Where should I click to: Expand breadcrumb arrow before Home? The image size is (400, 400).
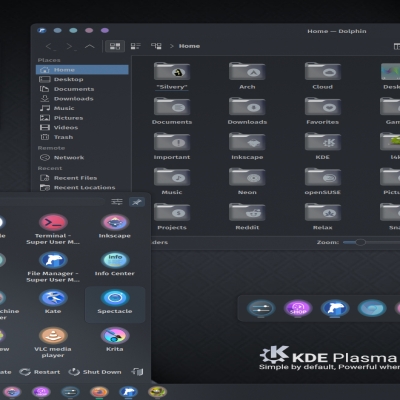[172, 46]
